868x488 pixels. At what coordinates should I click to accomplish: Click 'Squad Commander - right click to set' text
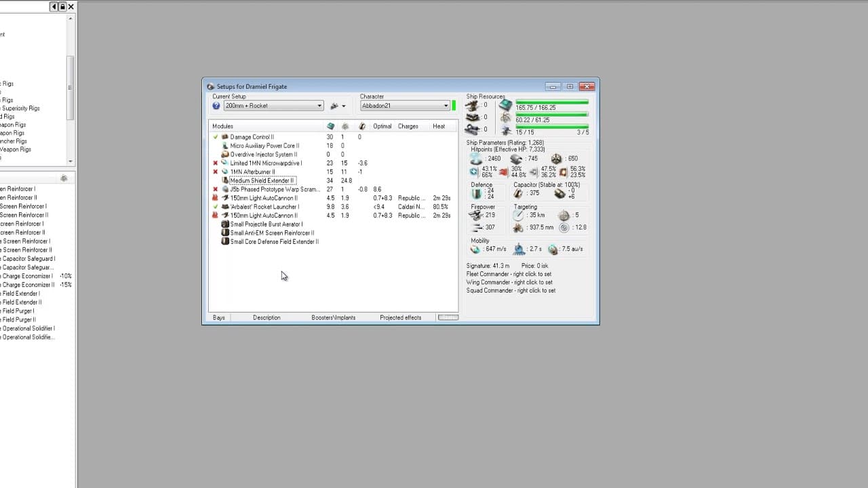[x=511, y=290]
